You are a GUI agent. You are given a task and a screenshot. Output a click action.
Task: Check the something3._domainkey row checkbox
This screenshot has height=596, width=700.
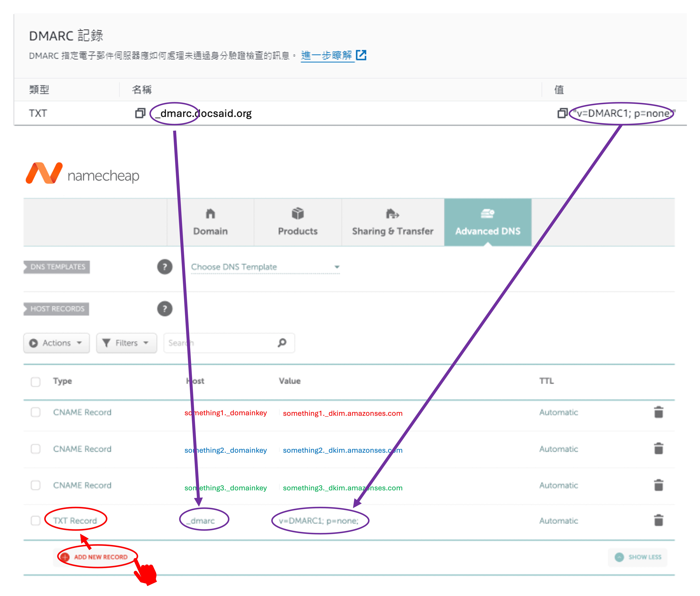35,485
